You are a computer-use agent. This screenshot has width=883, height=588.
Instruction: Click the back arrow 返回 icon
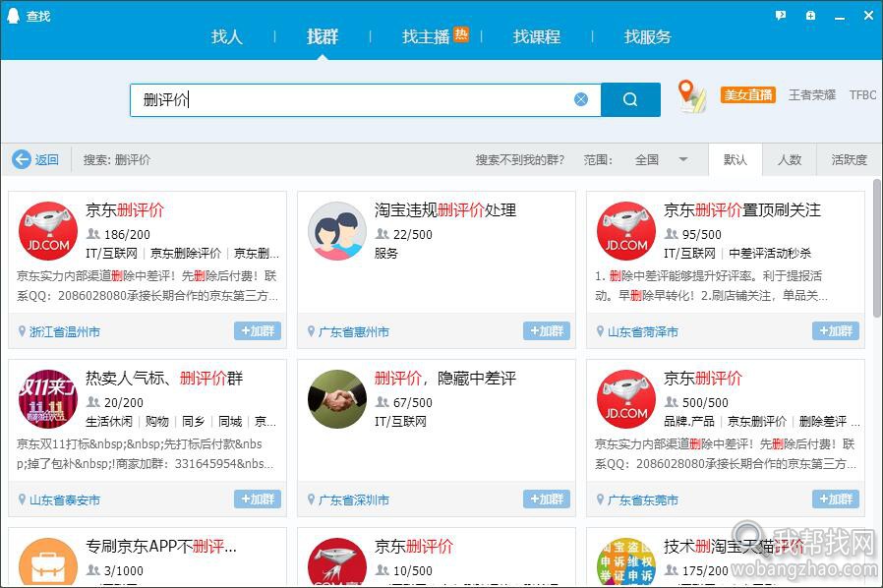22,159
